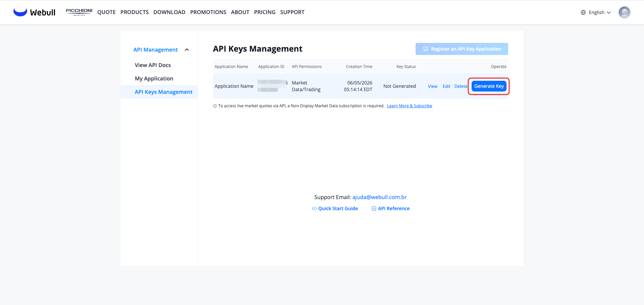
Task: Click the Operate column header
Action: [499, 67]
